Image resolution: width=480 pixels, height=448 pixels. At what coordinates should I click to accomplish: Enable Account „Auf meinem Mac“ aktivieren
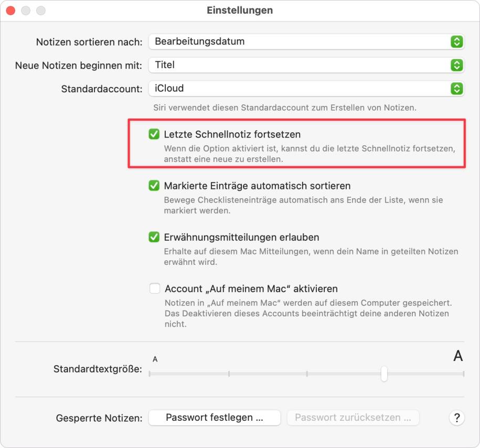[155, 289]
